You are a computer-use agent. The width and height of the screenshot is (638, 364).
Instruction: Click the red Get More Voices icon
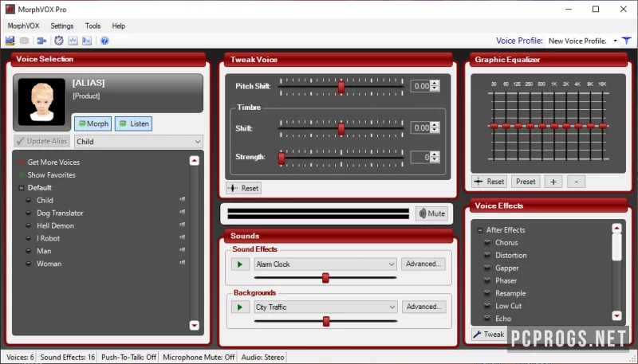tap(22, 162)
